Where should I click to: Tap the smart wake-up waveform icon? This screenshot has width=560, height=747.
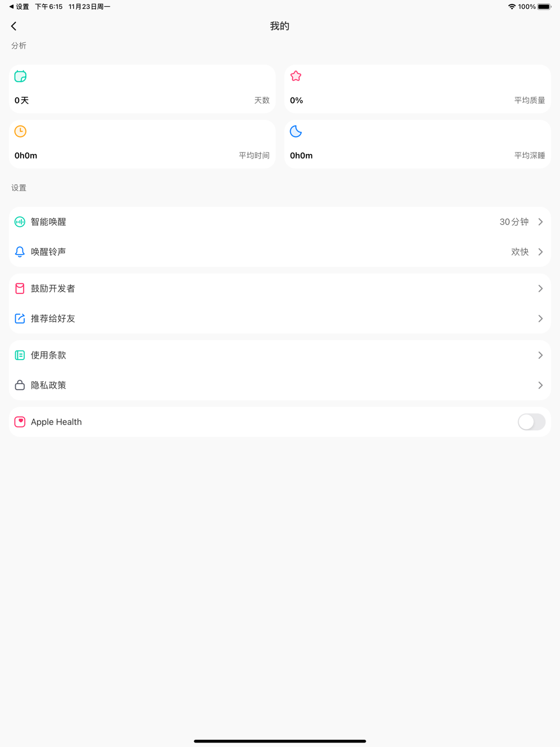tap(20, 222)
